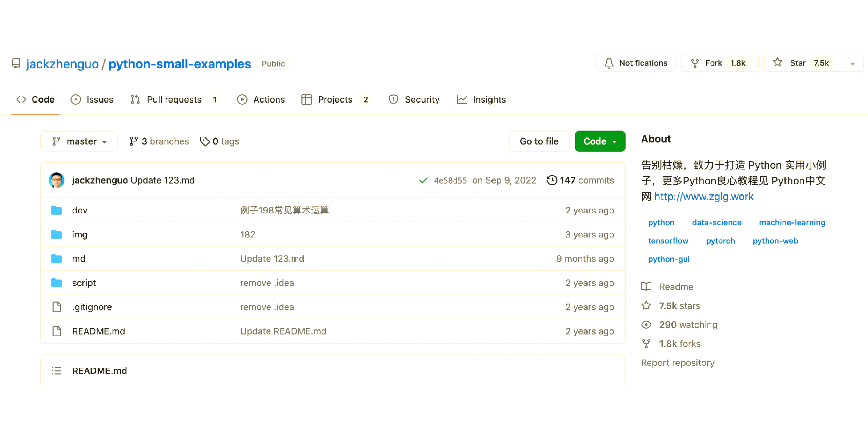Click the Report repository link
Image resolution: width=868 pixels, height=424 pixels.
pyautogui.click(x=678, y=363)
